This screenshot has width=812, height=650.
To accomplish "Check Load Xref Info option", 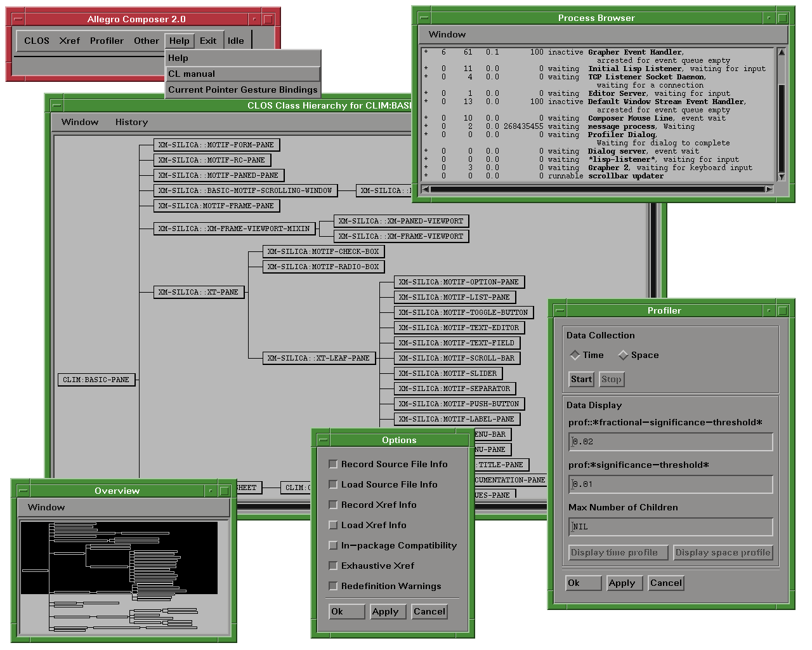I will (x=367, y=525).
